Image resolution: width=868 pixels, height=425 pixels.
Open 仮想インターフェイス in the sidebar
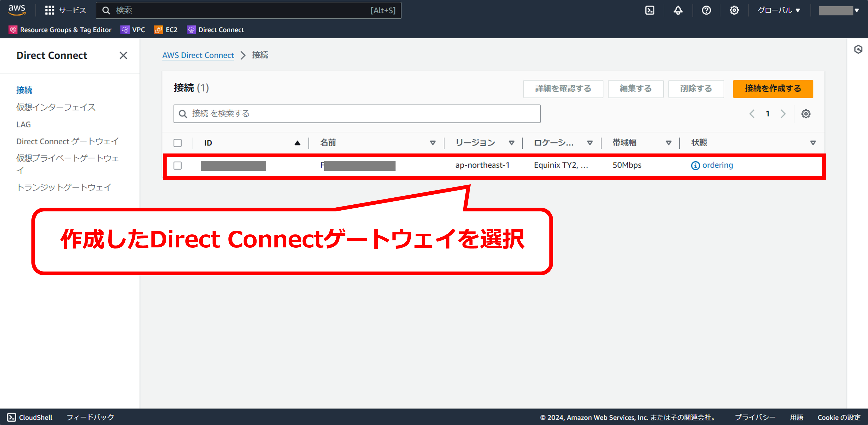[x=56, y=107]
